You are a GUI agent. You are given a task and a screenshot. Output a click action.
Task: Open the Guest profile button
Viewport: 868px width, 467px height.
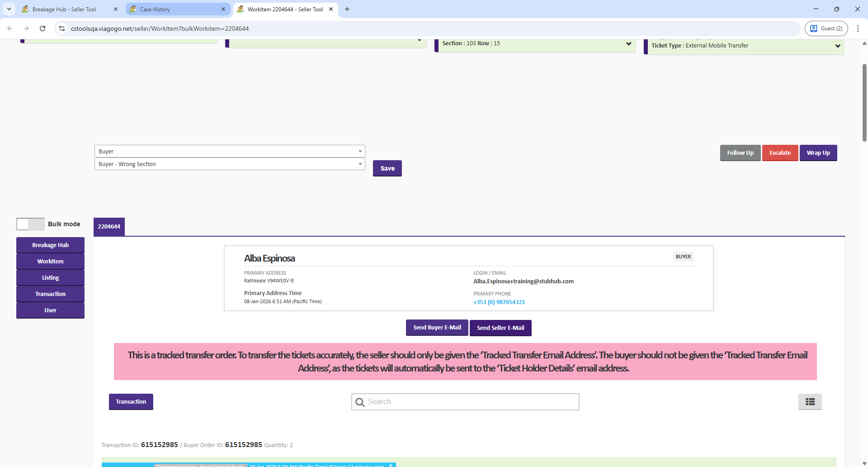click(x=826, y=29)
